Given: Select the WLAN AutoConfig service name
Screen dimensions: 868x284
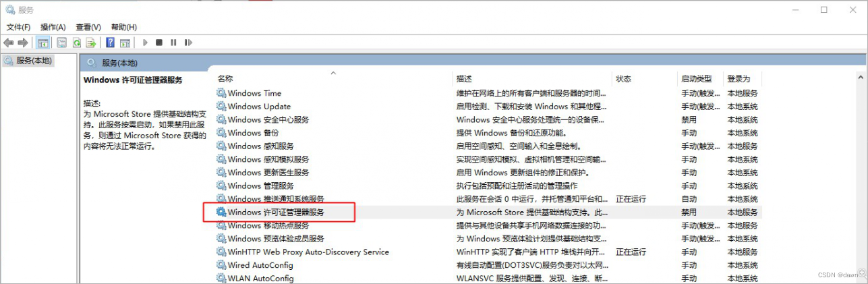Looking at the screenshot, I should (260, 278).
